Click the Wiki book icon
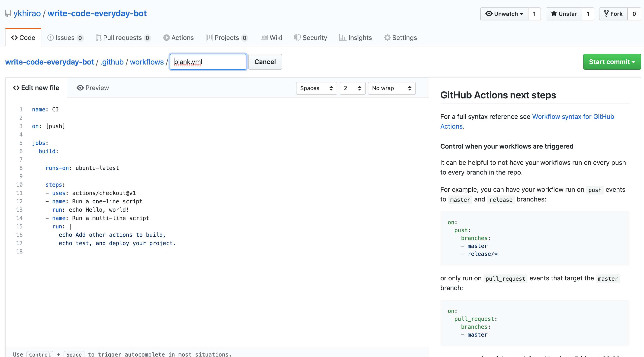Screen dimensions: 644x357 pyautogui.click(x=264, y=38)
